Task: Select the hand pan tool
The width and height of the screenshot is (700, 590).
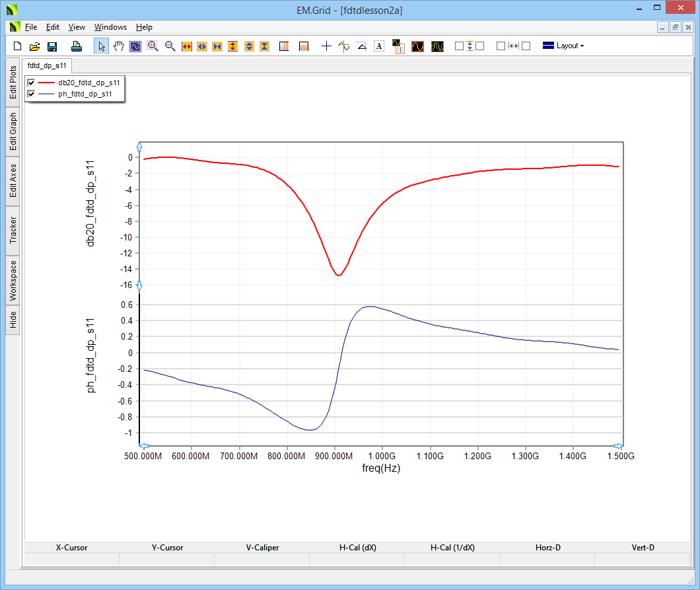Action: coord(119,46)
